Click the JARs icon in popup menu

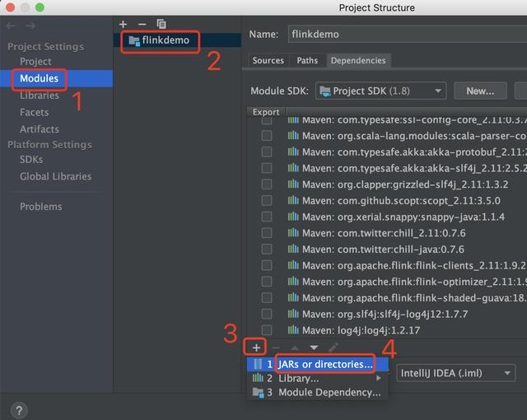click(x=258, y=364)
